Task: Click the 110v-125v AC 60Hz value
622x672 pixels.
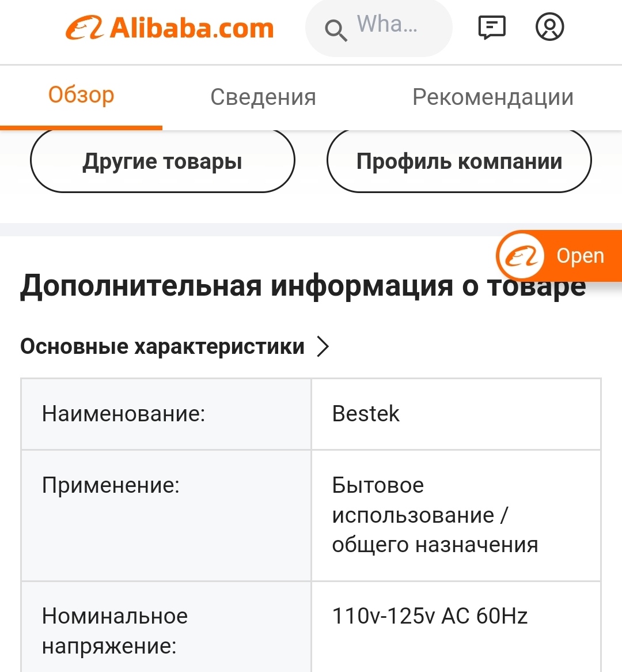Action: 430,616
